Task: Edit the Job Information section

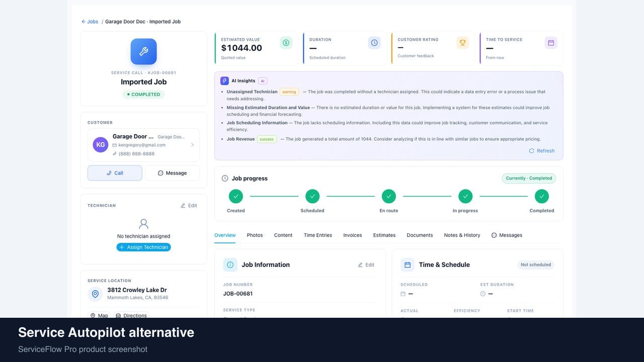Action: point(366,265)
